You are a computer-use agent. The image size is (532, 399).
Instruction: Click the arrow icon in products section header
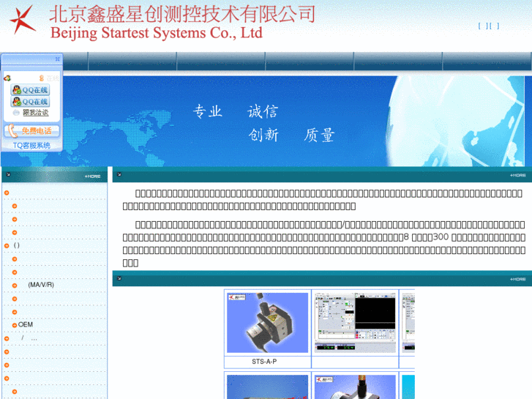point(119,278)
